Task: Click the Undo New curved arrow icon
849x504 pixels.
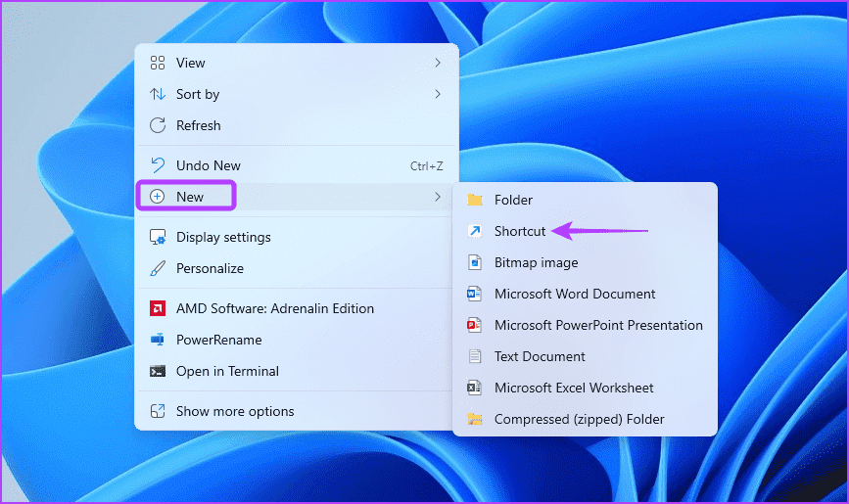Action: [x=157, y=165]
